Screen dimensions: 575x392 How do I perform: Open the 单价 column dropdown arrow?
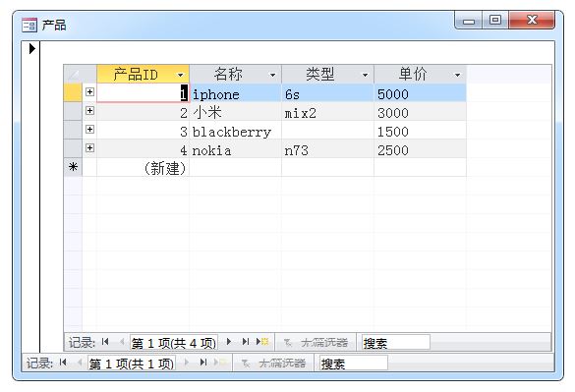(x=458, y=75)
